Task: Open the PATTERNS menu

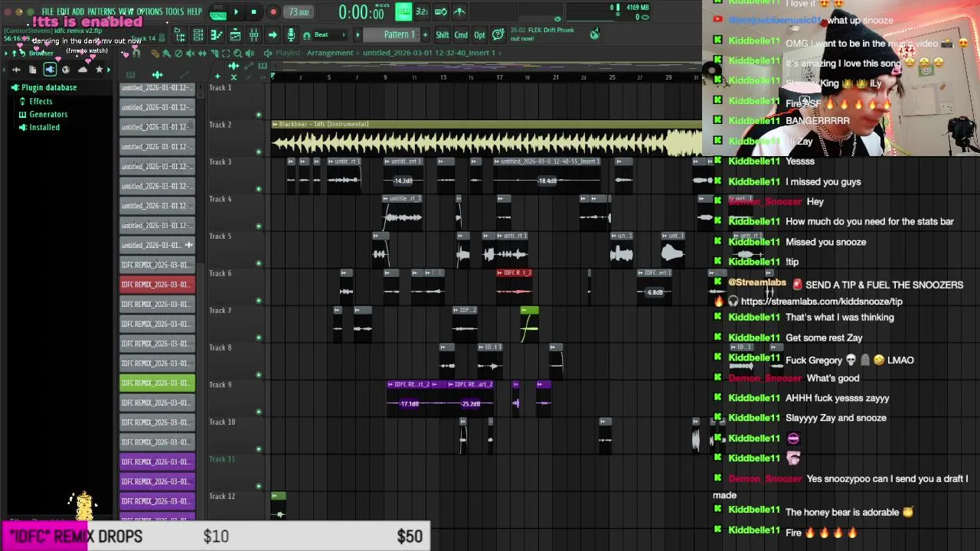Action: click(102, 11)
